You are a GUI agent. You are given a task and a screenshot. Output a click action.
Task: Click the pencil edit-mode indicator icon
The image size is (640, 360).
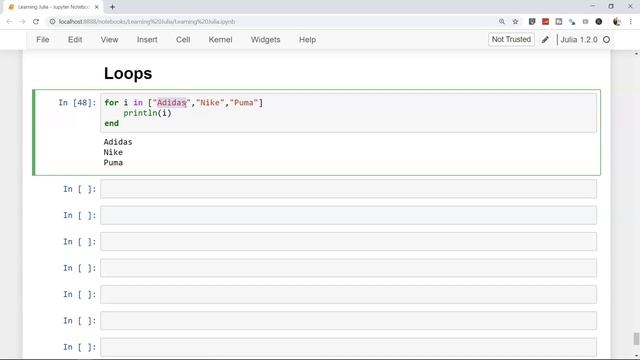(545, 40)
